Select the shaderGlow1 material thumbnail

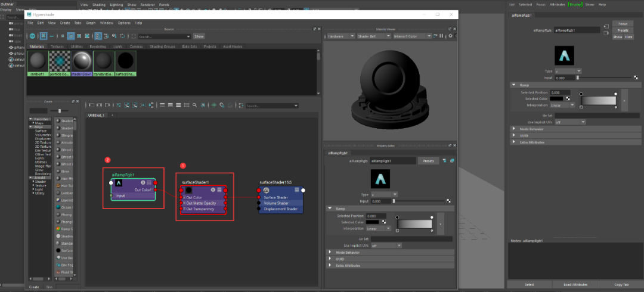(82, 64)
